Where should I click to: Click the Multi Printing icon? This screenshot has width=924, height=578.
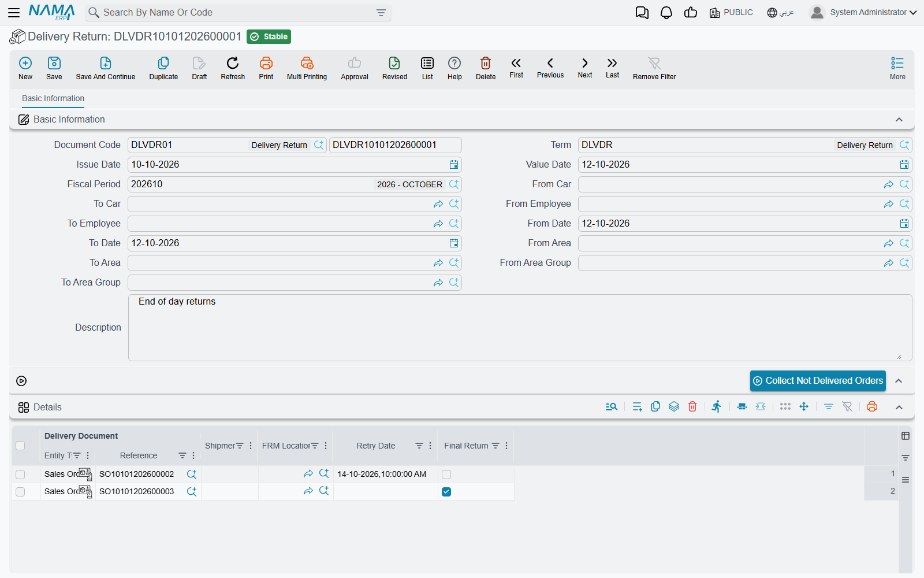307,63
